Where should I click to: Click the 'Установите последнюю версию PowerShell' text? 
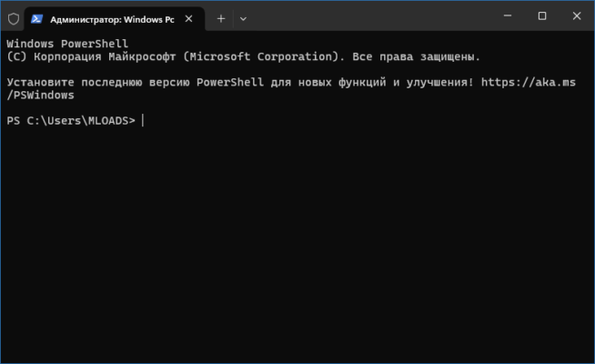[x=135, y=83]
